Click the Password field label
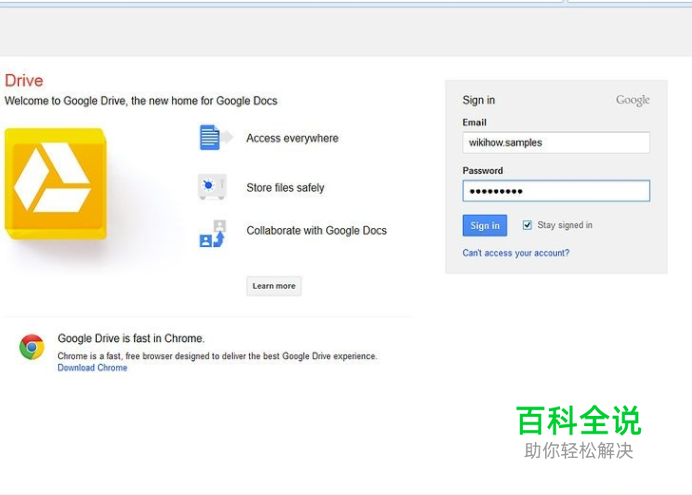Image resolution: width=692 pixels, height=495 pixels. coord(482,170)
